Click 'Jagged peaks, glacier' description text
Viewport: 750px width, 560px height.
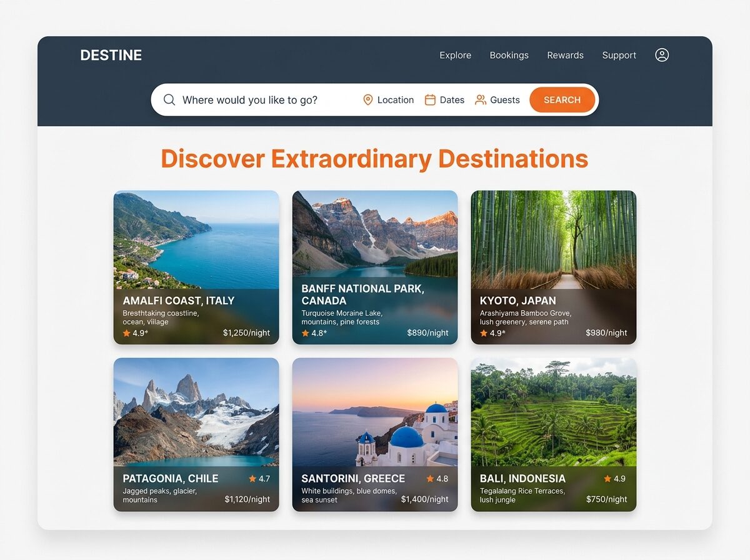160,491
